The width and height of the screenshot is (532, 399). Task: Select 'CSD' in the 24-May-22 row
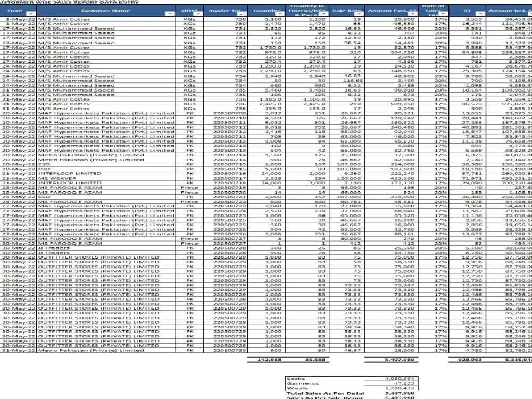tap(44, 197)
